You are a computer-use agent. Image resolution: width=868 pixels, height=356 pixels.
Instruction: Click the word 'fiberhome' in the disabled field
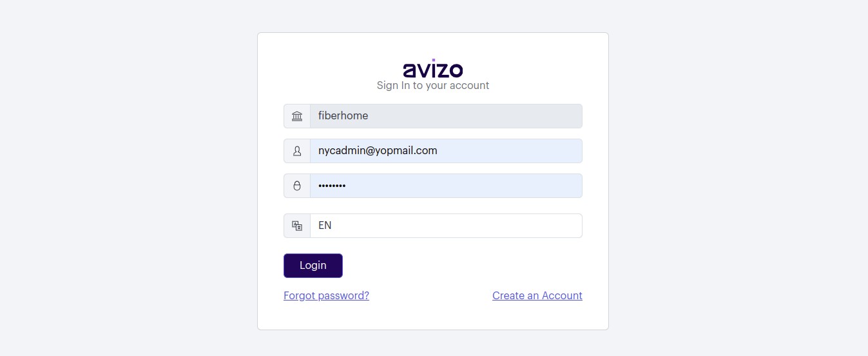tap(343, 116)
